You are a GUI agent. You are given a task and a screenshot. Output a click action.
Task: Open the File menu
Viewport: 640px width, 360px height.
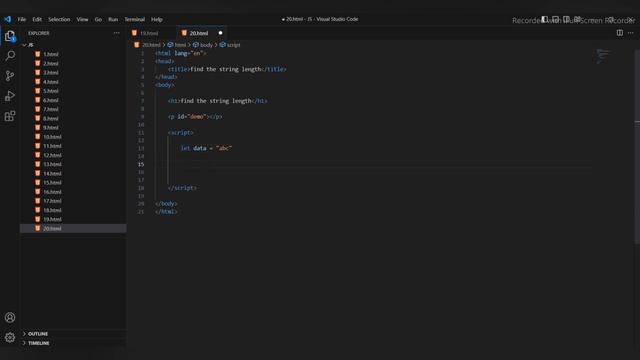coord(22,19)
